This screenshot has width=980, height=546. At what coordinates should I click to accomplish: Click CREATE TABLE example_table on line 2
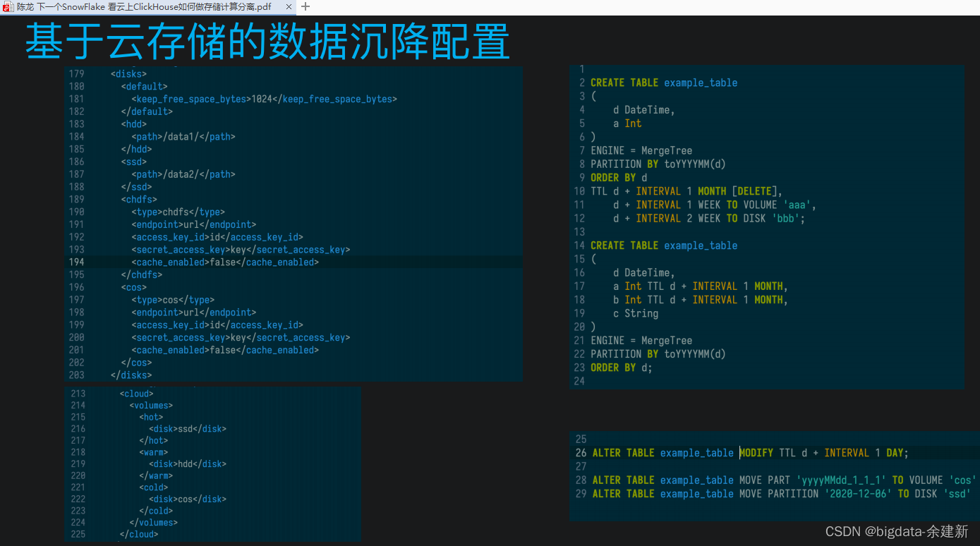pos(664,83)
